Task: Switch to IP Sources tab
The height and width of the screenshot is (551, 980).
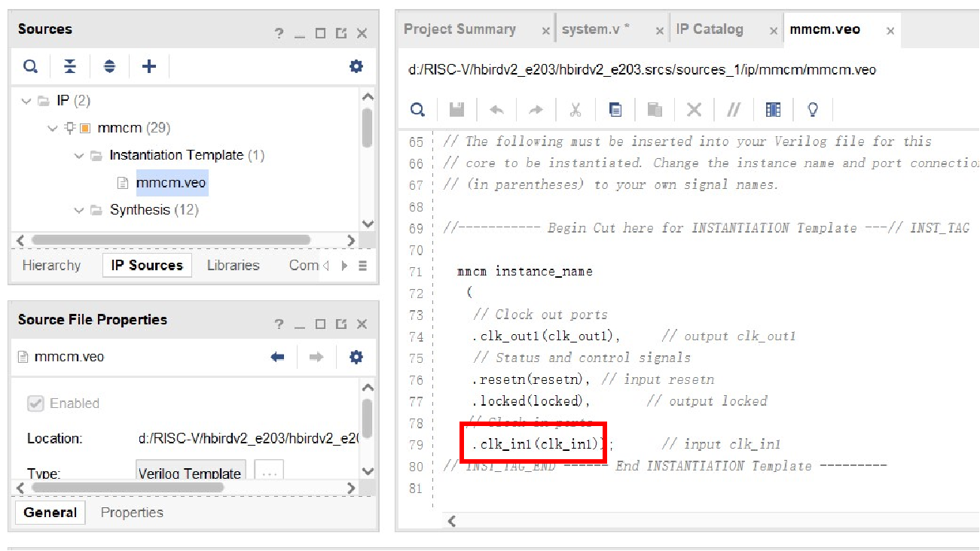Action: click(x=147, y=265)
